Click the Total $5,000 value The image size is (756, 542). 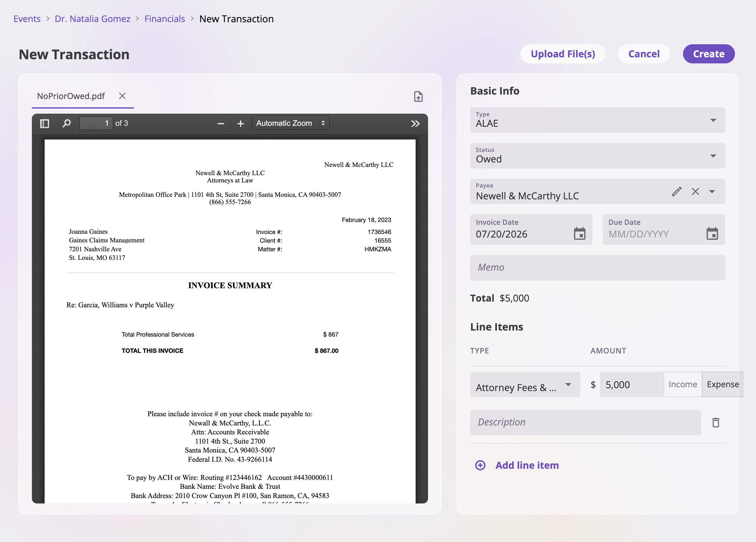point(514,298)
